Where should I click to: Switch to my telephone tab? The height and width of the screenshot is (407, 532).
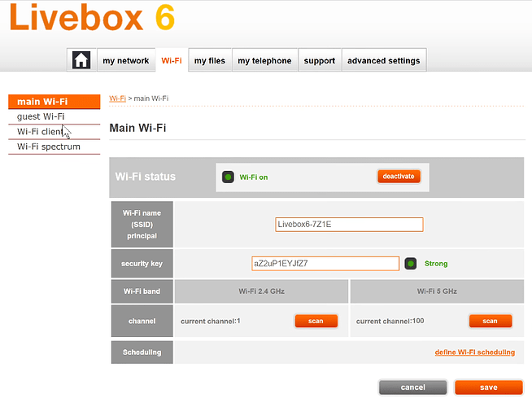coord(264,60)
